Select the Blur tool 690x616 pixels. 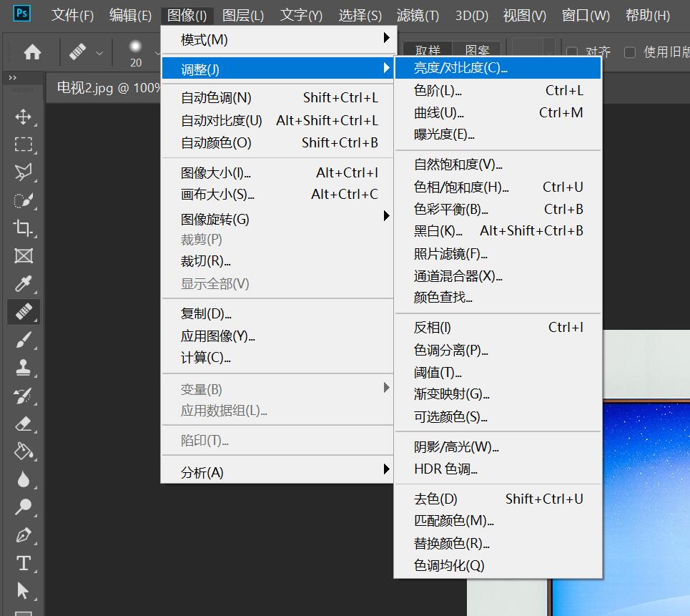[24, 479]
